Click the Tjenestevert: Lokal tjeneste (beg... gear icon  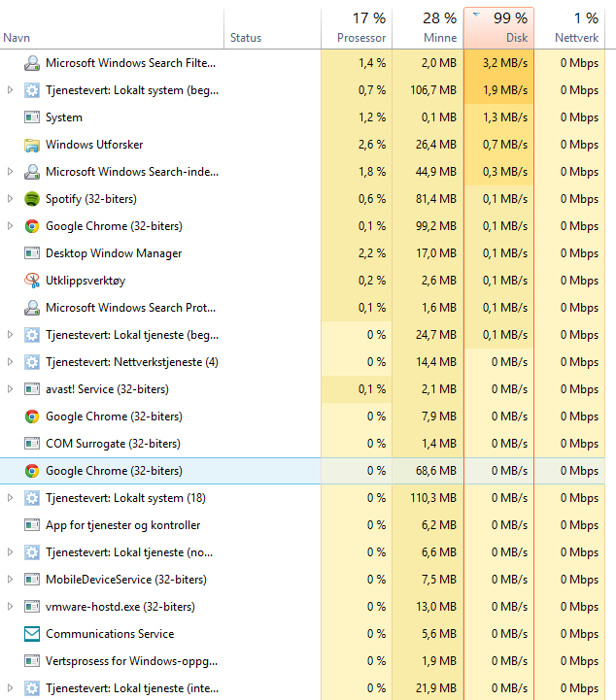click(32, 335)
